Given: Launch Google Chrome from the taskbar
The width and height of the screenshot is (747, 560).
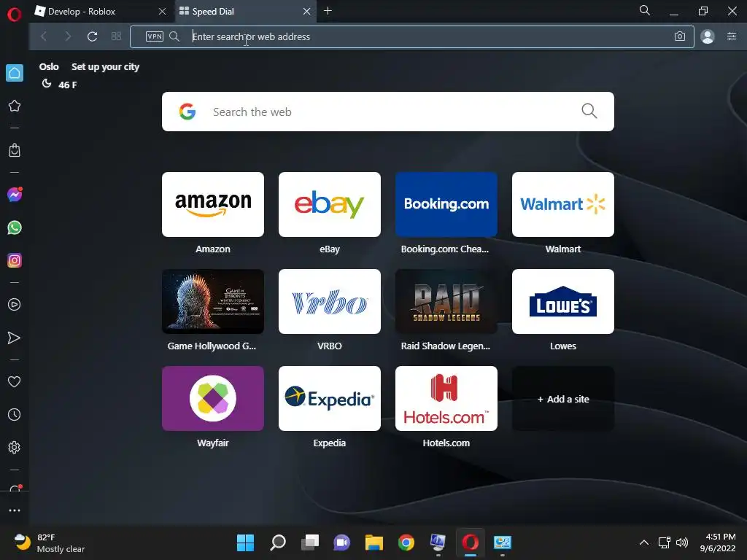Looking at the screenshot, I should (x=406, y=542).
